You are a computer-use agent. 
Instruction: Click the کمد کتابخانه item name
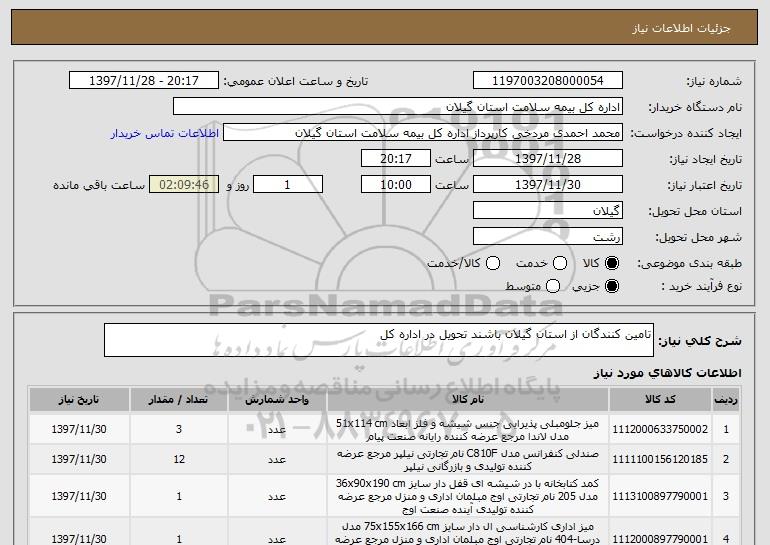468,496
